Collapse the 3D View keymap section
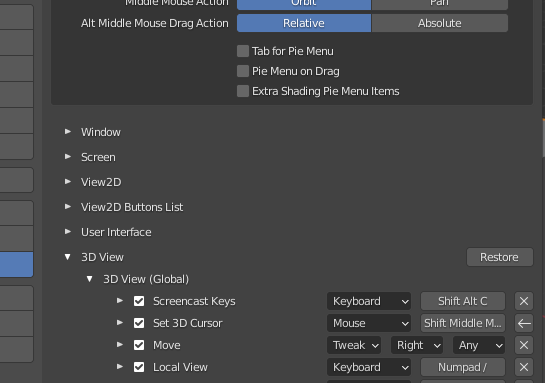Viewport: 545px width, 383px height. 68,257
